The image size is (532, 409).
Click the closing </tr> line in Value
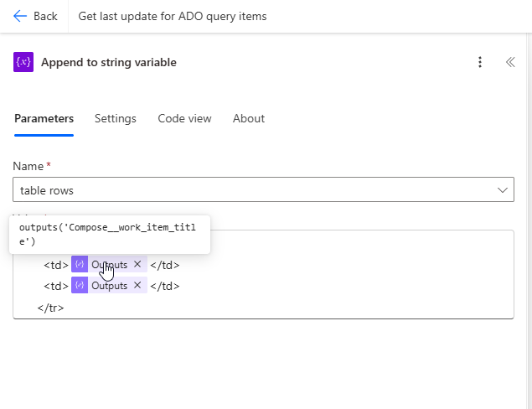(50, 308)
